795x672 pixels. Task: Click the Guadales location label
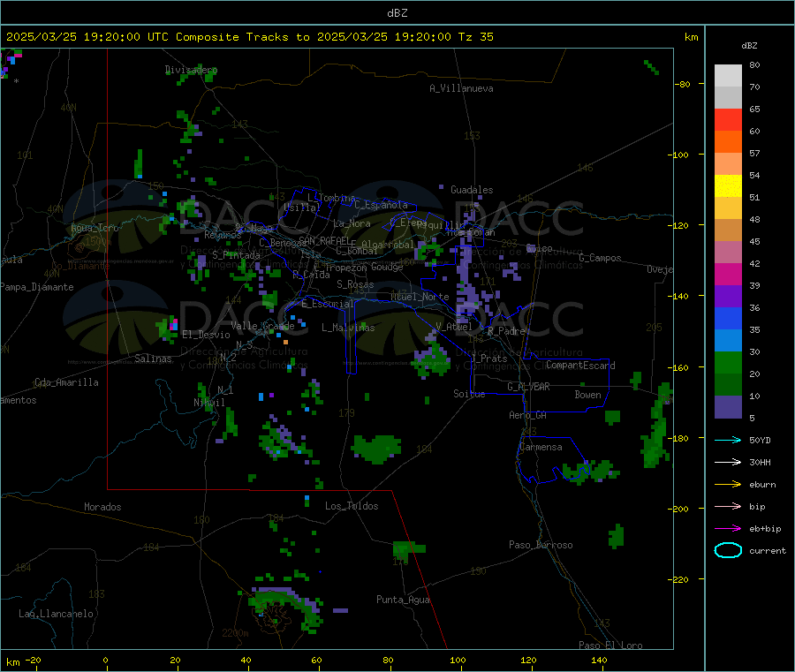click(472, 190)
